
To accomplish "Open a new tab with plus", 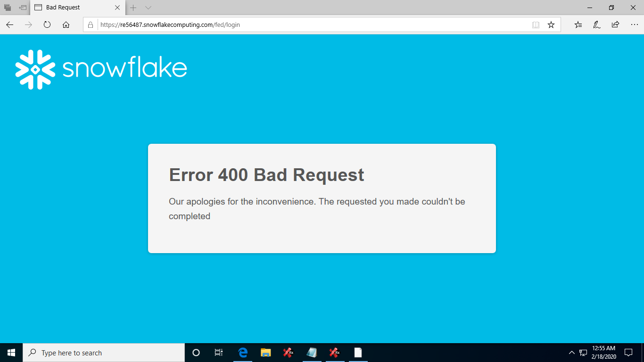I will pos(133,8).
